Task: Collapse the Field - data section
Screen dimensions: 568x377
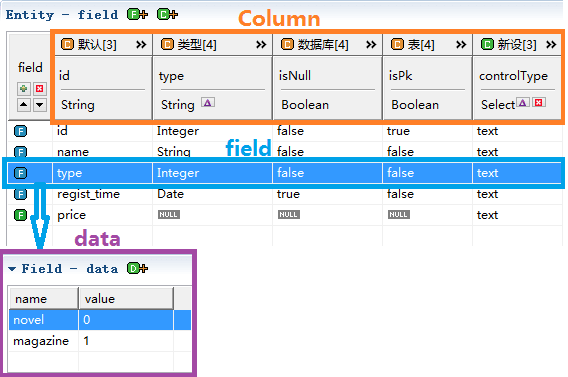Action: tap(12, 269)
